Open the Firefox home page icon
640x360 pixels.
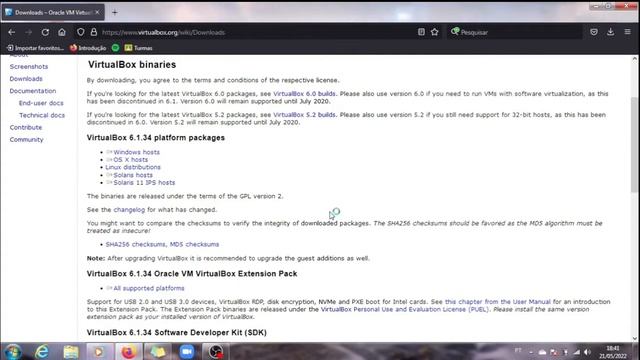pos(62,32)
